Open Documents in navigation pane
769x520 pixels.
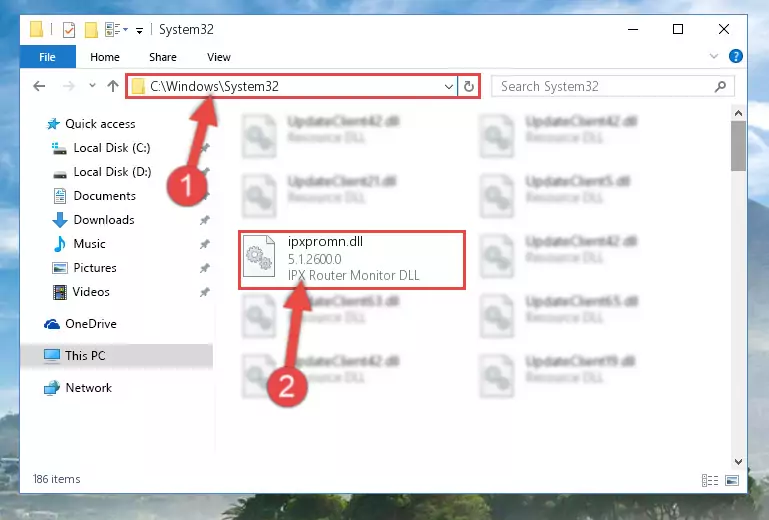(104, 196)
